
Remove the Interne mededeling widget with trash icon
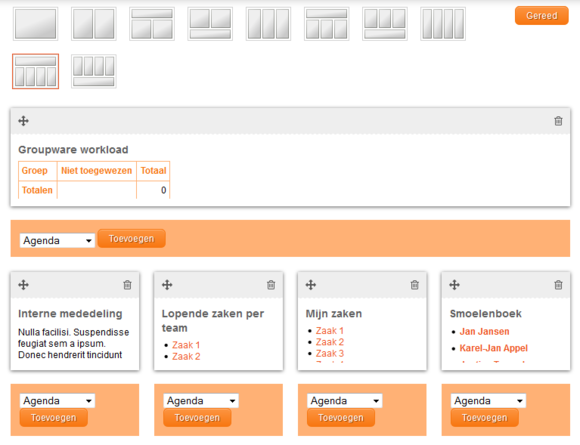(x=127, y=285)
